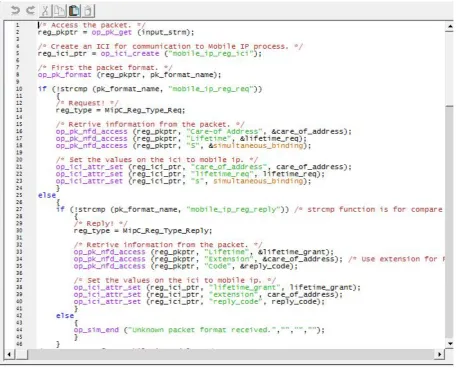Click the "Create an ICI" comment line

click(170, 47)
